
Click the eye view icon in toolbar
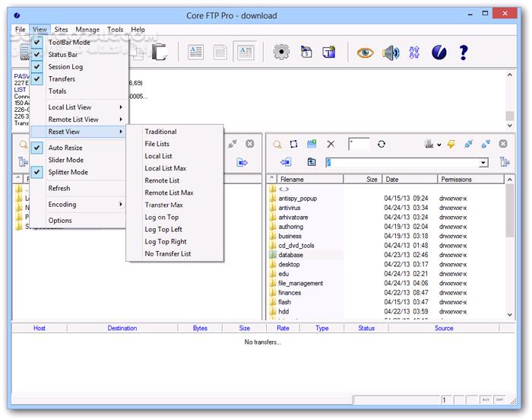365,52
